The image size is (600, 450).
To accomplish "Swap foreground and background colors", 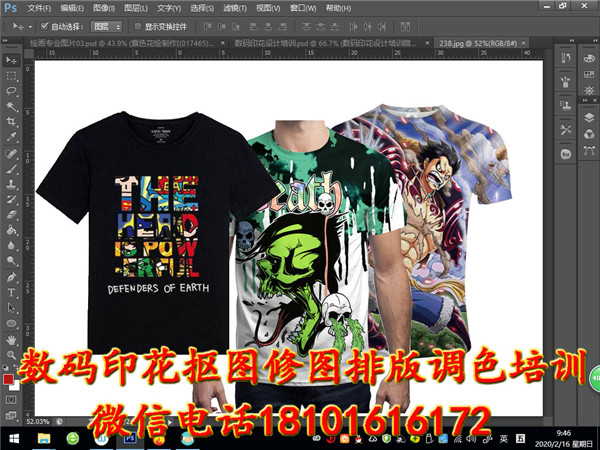I will pyautogui.click(x=16, y=367).
